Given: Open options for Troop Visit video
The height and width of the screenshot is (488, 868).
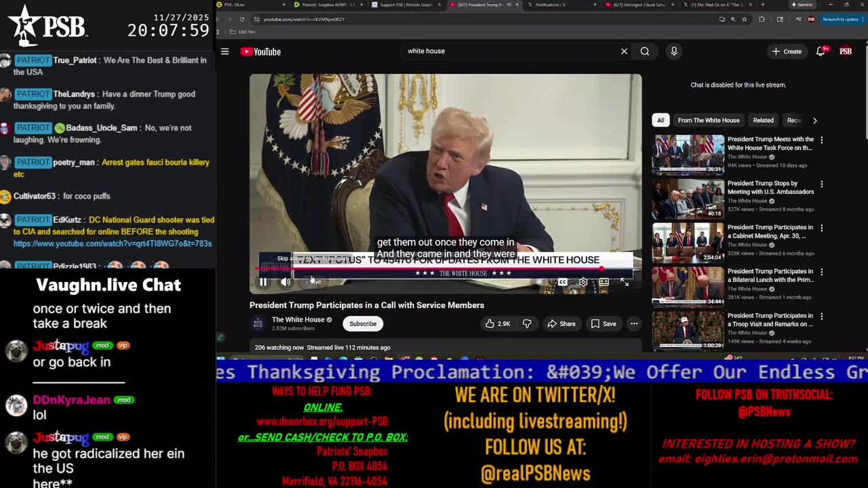Looking at the screenshot, I should [822, 317].
